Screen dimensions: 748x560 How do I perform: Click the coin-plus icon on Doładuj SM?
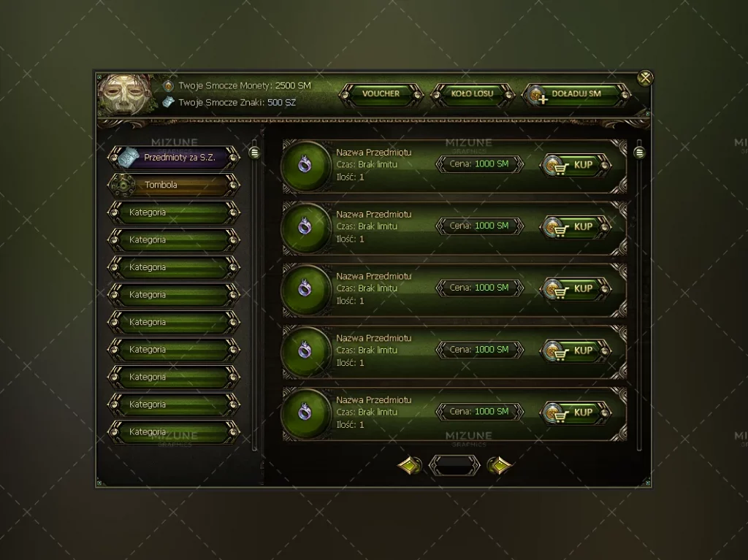538,95
